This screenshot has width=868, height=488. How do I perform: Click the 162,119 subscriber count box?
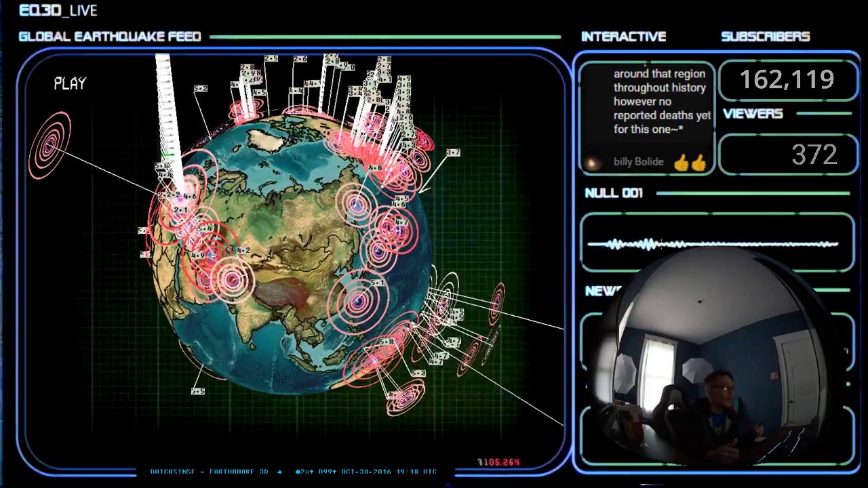[787, 80]
